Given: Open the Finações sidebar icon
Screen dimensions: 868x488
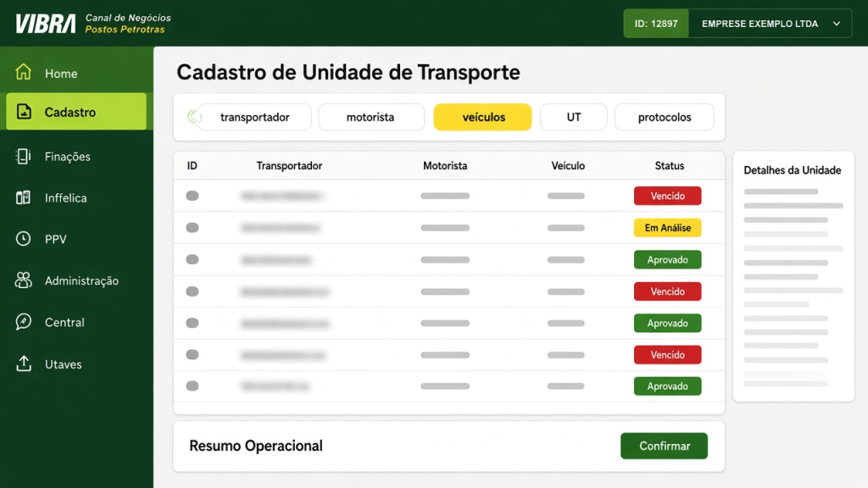Looking at the screenshot, I should [23, 157].
